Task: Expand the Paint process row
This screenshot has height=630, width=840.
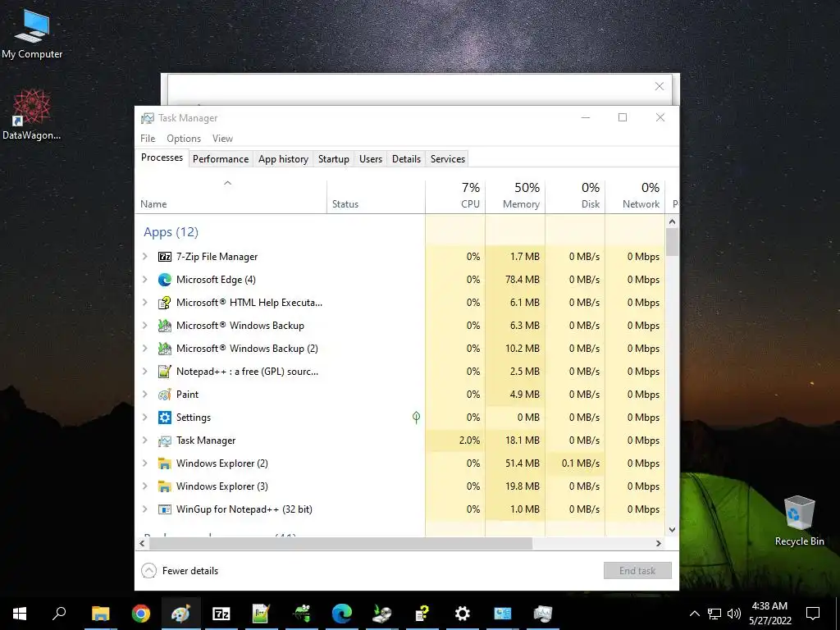Action: [x=144, y=395]
